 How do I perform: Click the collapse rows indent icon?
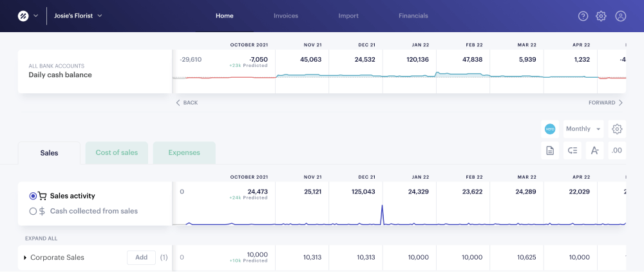point(573,150)
